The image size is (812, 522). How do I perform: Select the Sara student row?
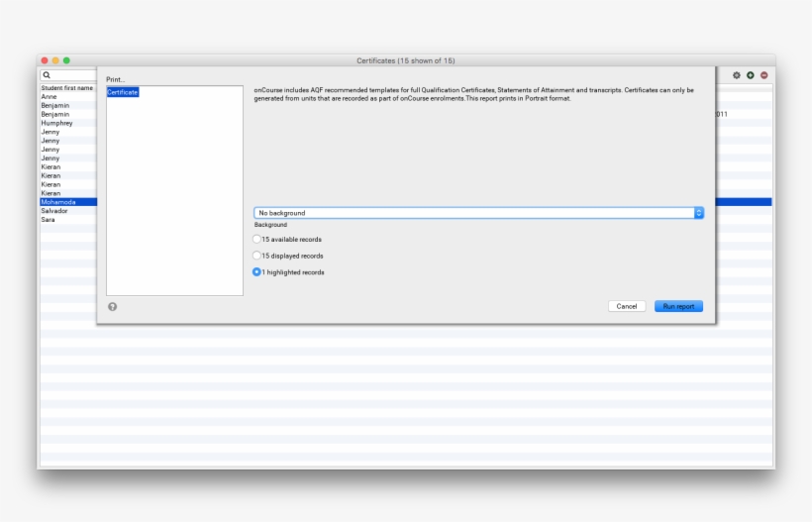tap(49, 220)
